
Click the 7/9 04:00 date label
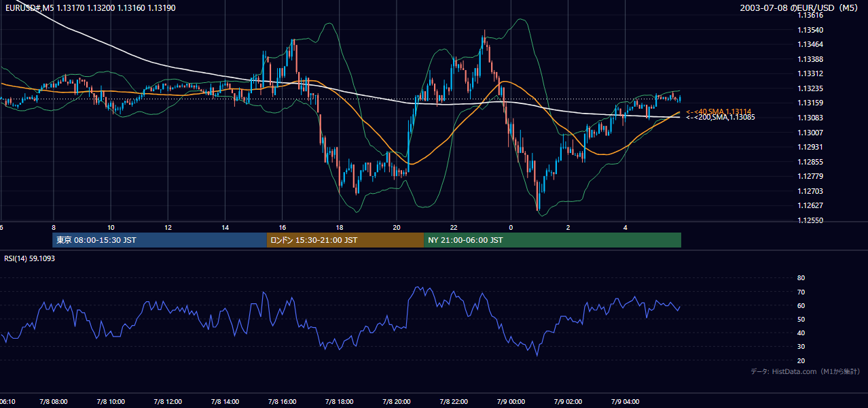coord(625,402)
